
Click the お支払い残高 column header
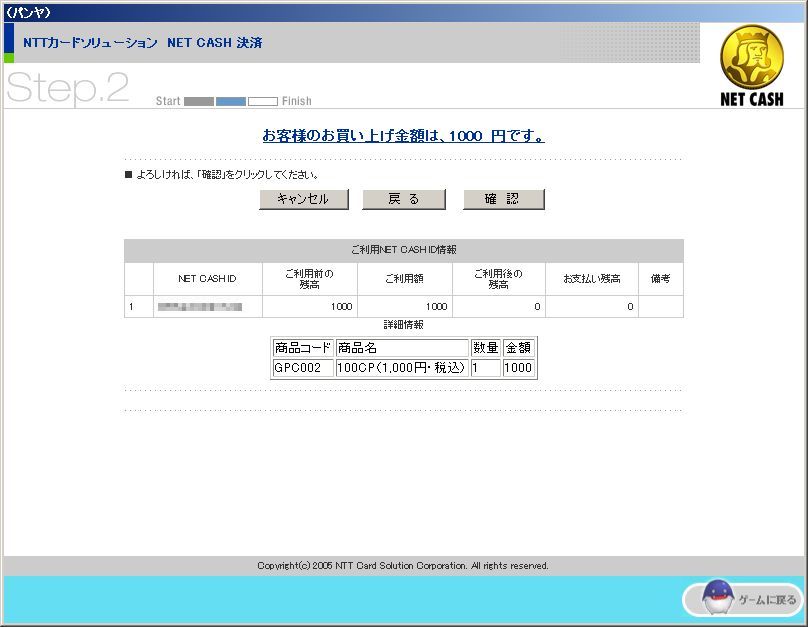[592, 279]
